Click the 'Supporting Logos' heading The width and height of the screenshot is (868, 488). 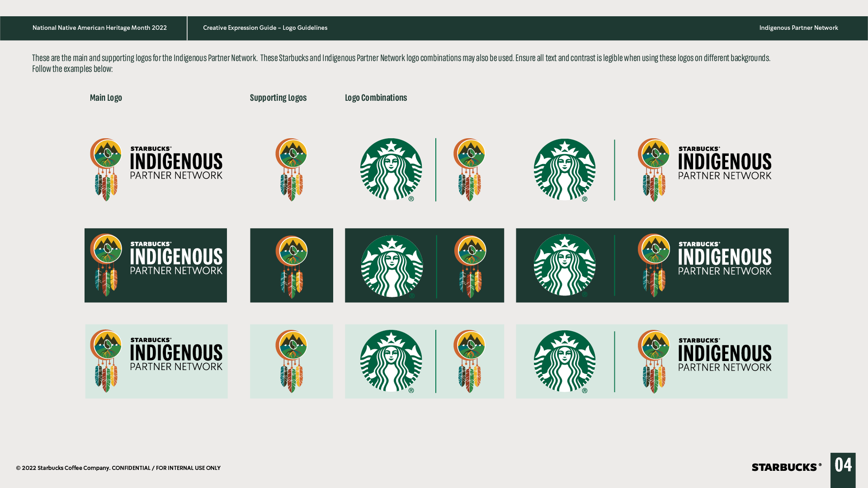(278, 98)
